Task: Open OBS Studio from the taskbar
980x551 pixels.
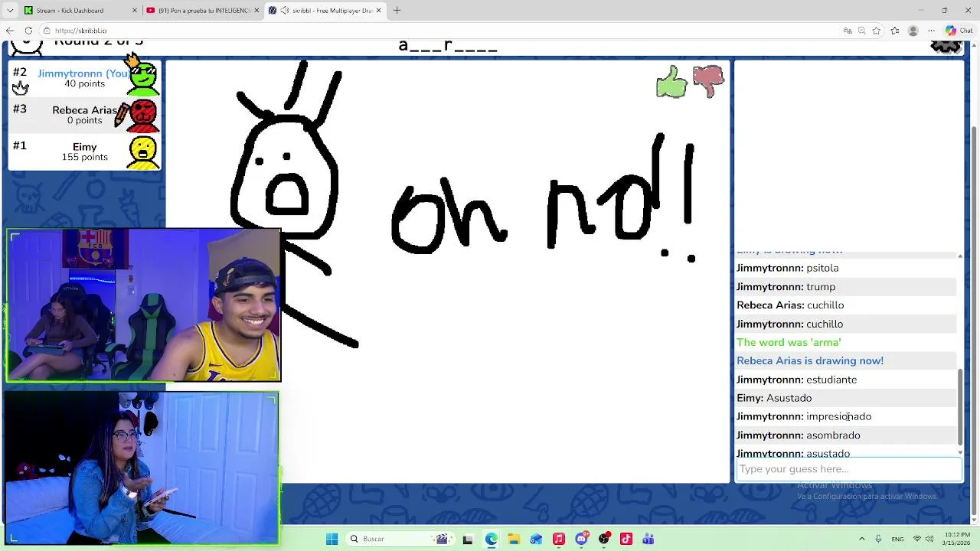Action: (604, 539)
